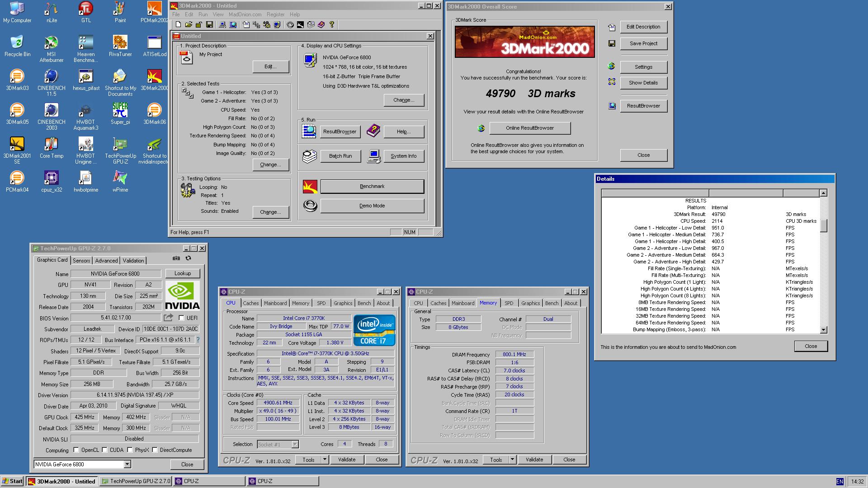868x488 pixels.
Task: Toggle the UEFI checkbox in GPU-Z
Action: (x=181, y=318)
